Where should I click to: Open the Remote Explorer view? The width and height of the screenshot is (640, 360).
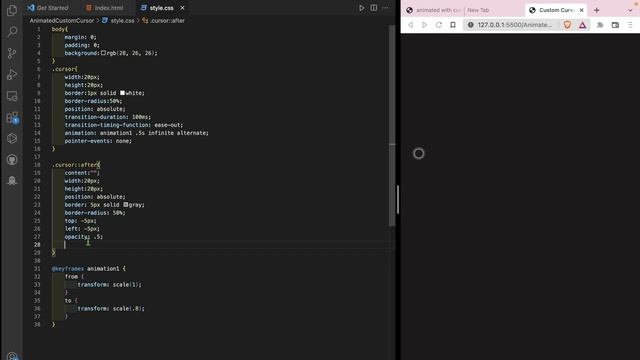tap(12, 96)
